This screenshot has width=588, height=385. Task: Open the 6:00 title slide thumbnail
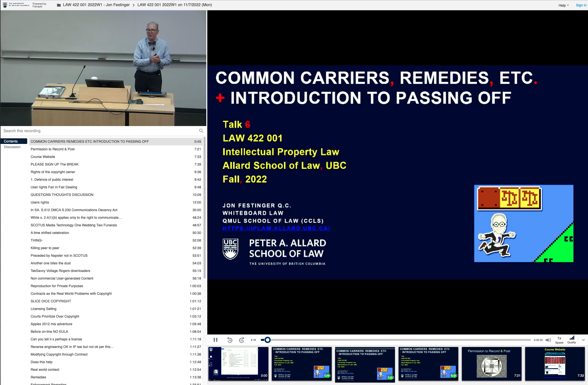tap(428, 364)
